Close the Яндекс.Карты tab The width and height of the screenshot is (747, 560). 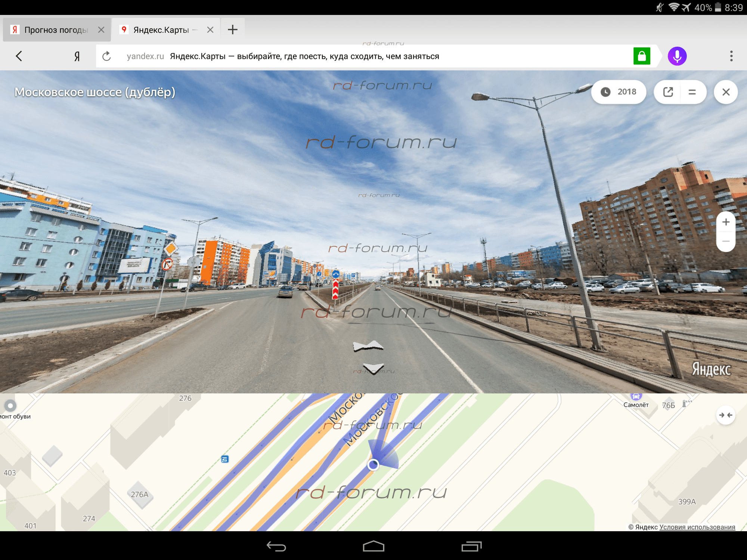(x=210, y=30)
